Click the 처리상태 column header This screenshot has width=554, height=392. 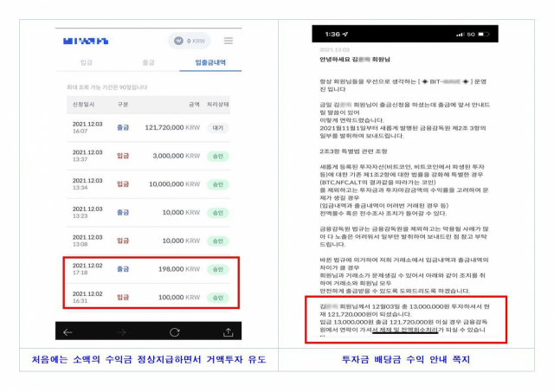pos(220,104)
